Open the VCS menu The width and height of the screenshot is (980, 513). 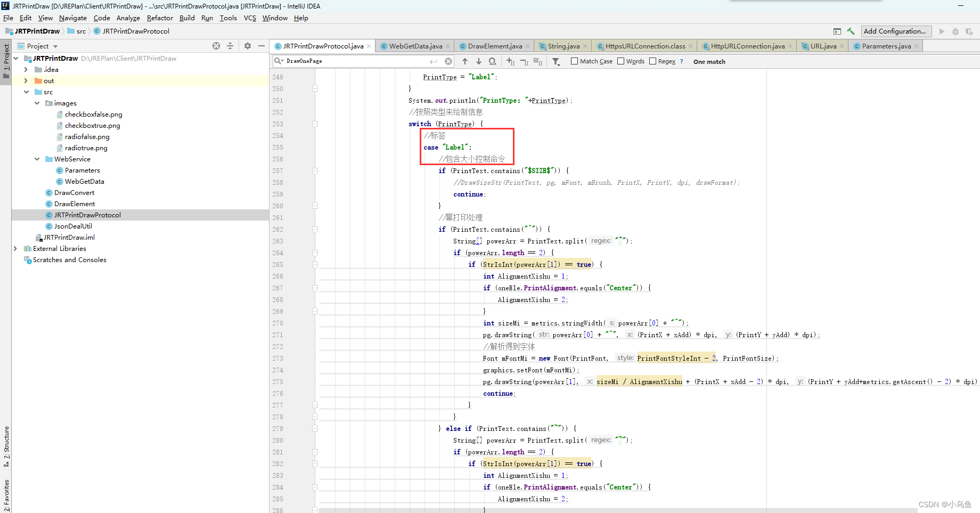coord(250,18)
